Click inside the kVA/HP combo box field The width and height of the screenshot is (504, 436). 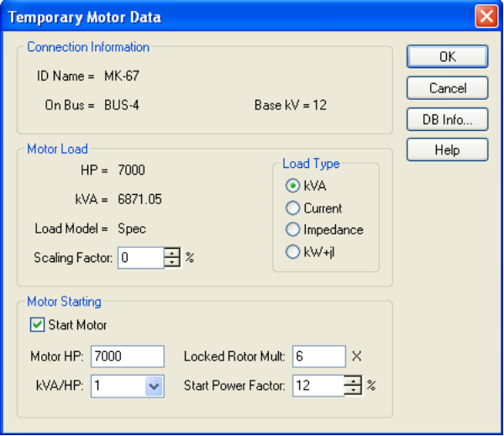116,386
